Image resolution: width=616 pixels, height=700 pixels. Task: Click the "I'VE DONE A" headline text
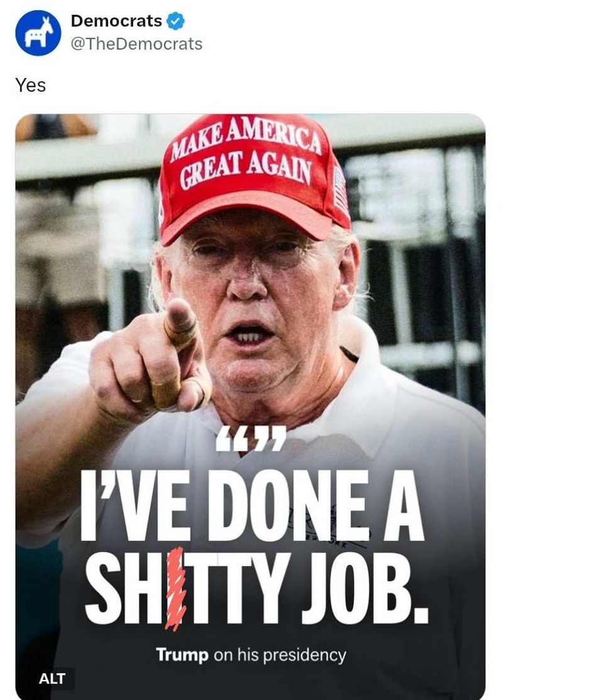(x=252, y=506)
